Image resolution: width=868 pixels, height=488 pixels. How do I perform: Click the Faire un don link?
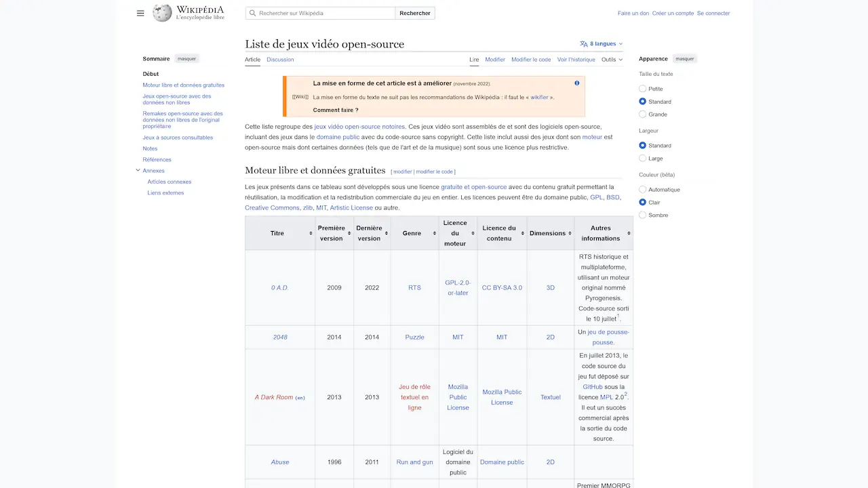click(x=633, y=13)
